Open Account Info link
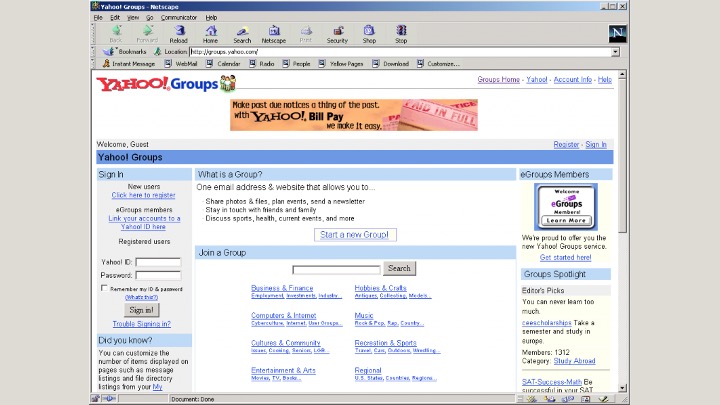 [x=573, y=79]
